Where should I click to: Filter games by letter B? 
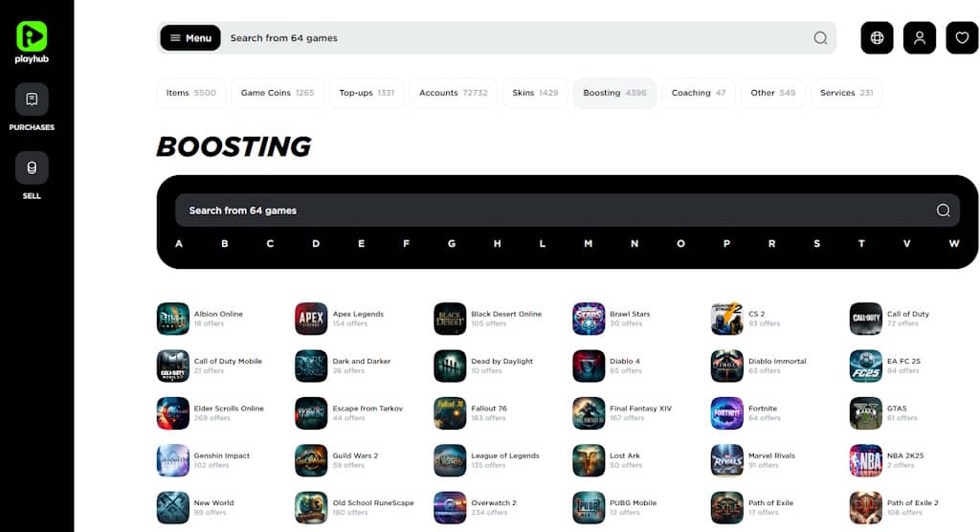(224, 244)
